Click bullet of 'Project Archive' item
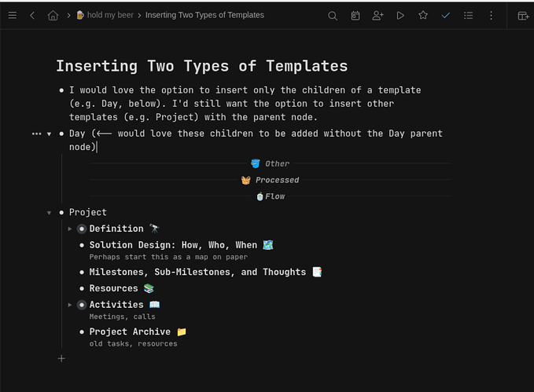 point(81,332)
